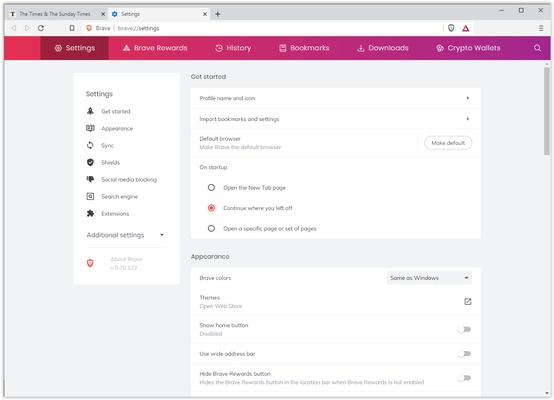This screenshot has width=554, height=400.
Task: Click the Themes Open Web Store row text
Action: tap(220, 302)
